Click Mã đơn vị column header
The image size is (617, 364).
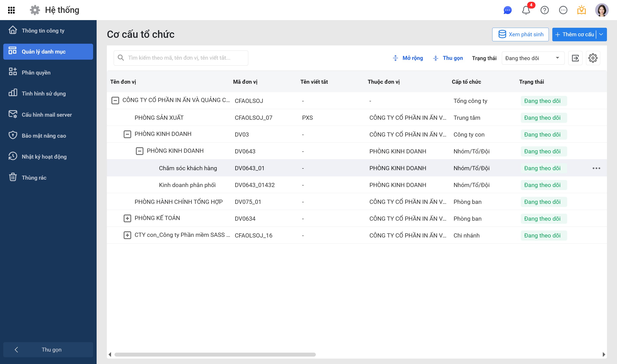[245, 82]
